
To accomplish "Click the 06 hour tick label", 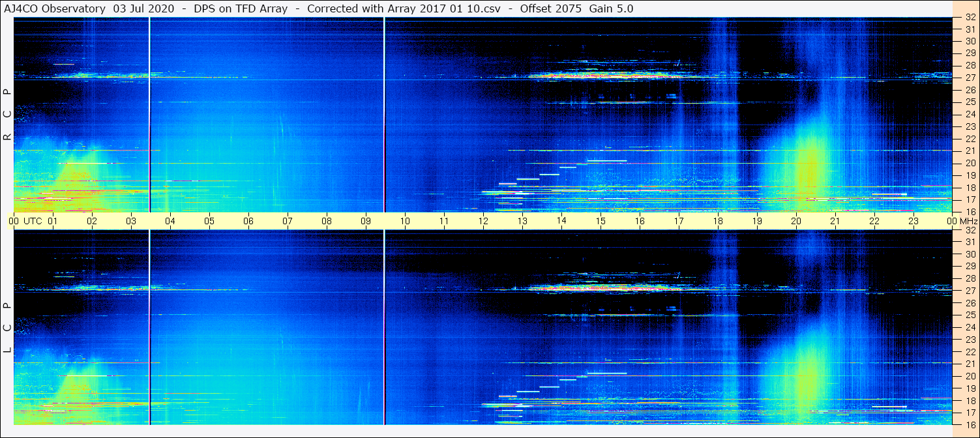I will (248, 221).
